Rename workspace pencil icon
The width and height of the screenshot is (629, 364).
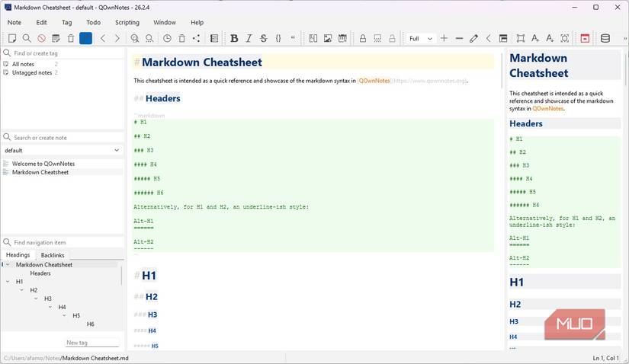473,39
